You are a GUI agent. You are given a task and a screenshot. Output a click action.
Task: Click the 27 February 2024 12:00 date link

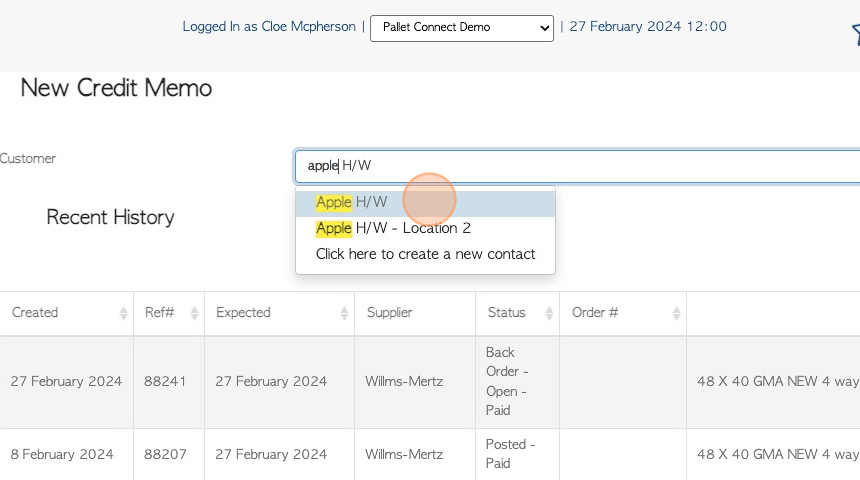coord(648,26)
